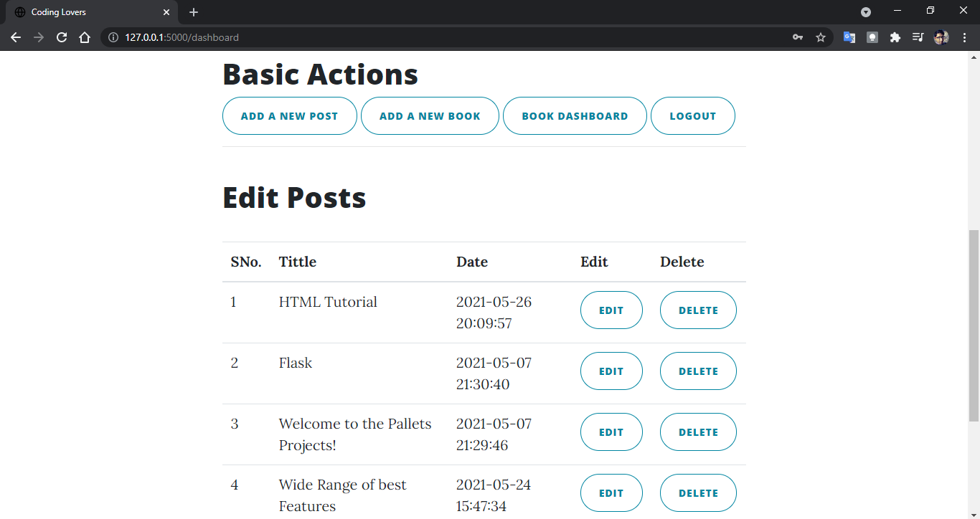Open the Book Dashboard

point(575,115)
